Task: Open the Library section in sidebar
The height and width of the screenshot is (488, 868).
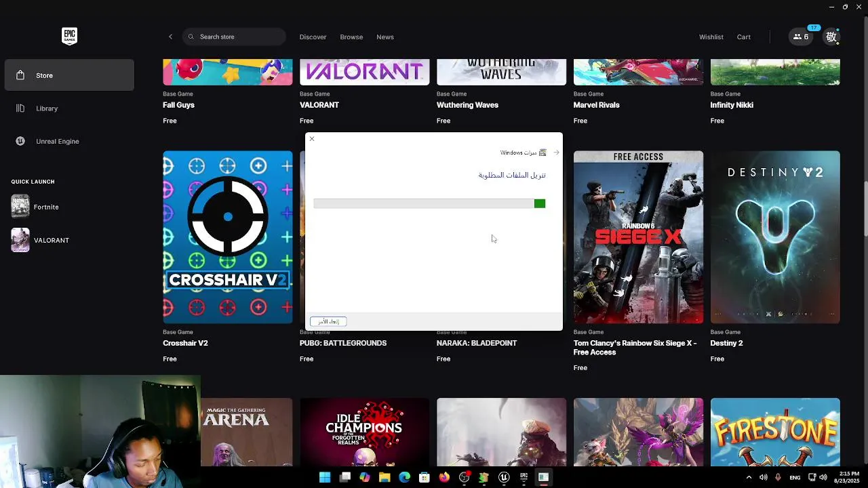Action: 69,108
